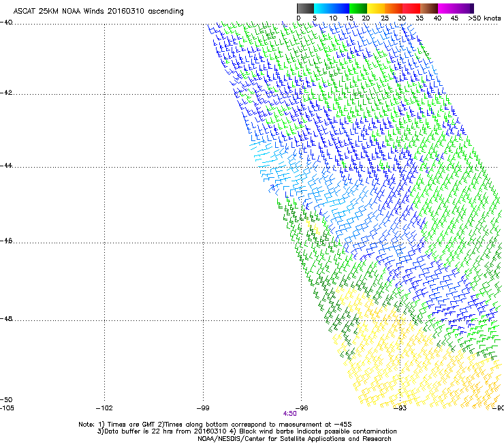Screen dimensions: 504x443
Task: Click the '0' label under the color scale
Action: pyautogui.click(x=298, y=18)
